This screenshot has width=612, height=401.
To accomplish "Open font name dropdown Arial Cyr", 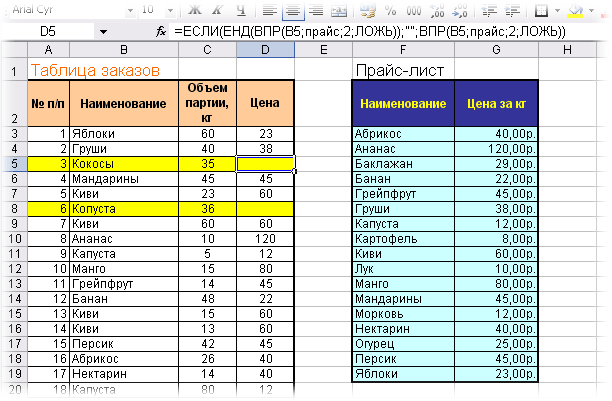I will pyautogui.click(x=130, y=11).
